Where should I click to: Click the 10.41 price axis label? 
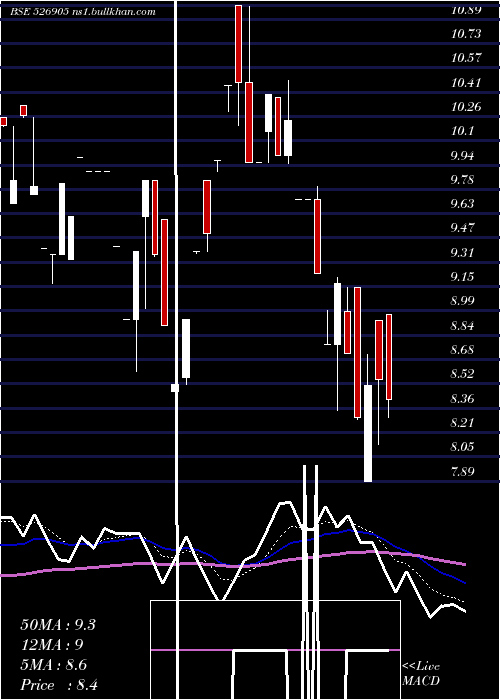[466, 83]
